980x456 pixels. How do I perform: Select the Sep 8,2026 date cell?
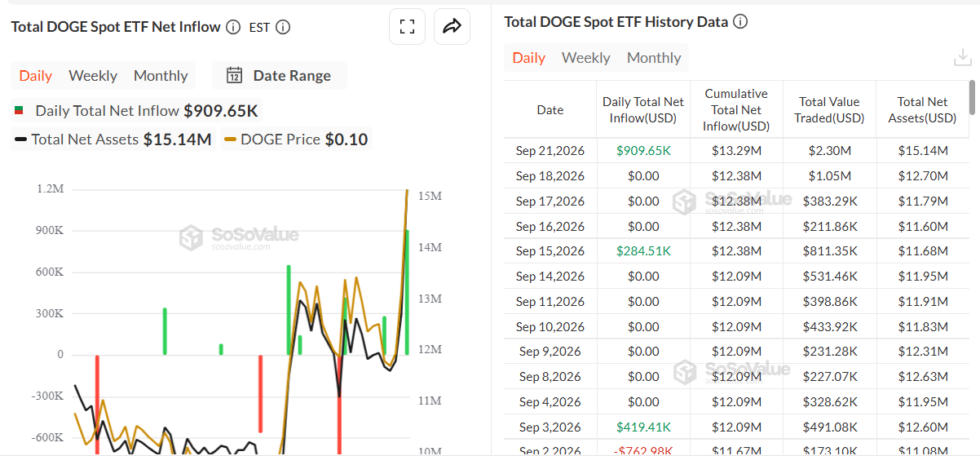(x=550, y=377)
